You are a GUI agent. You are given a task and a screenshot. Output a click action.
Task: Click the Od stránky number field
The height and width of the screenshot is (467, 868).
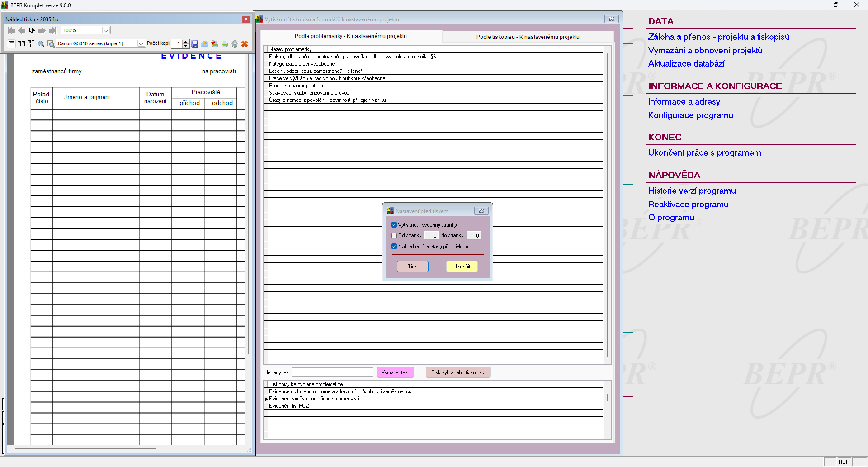pos(431,235)
